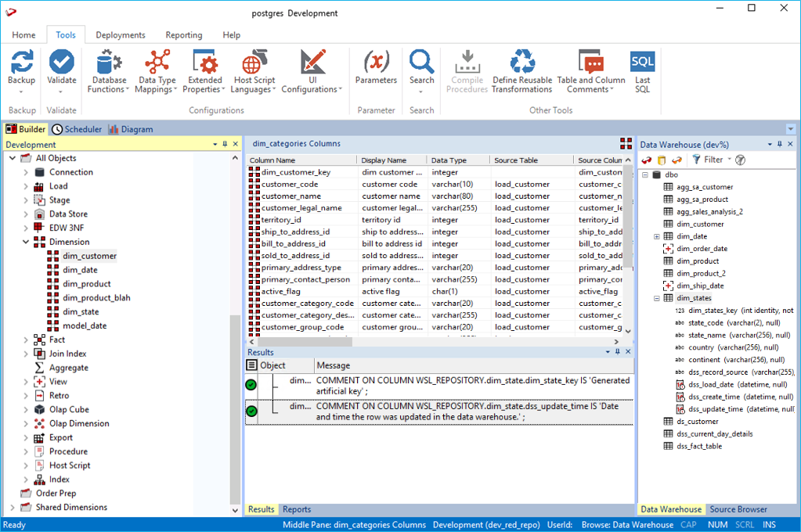Screen dimensions: 801x532
Task: Click the columns grid horizontal scrollbar
Action: pyautogui.click(x=305, y=342)
